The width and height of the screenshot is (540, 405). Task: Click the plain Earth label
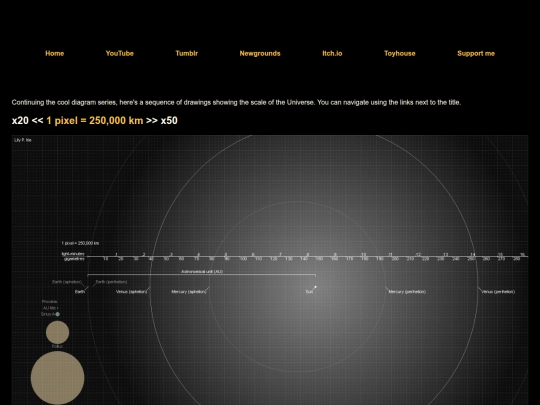point(80,292)
